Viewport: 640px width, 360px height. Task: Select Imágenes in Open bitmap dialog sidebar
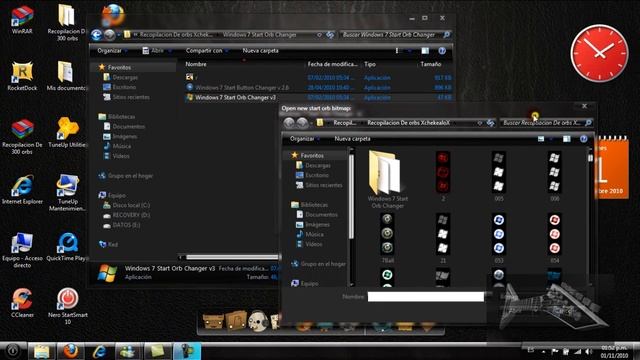point(313,224)
